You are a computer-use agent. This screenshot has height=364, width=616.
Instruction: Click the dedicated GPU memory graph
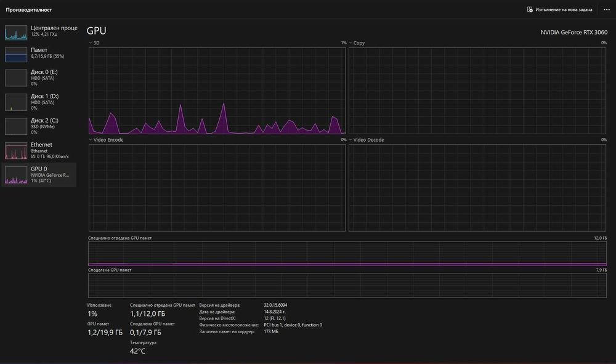(347, 253)
